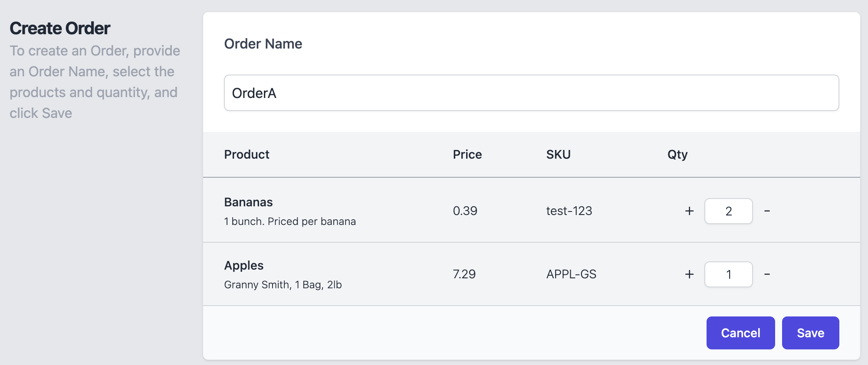Click the 0.39 price for Bananas
The width and height of the screenshot is (868, 365).
coord(465,211)
